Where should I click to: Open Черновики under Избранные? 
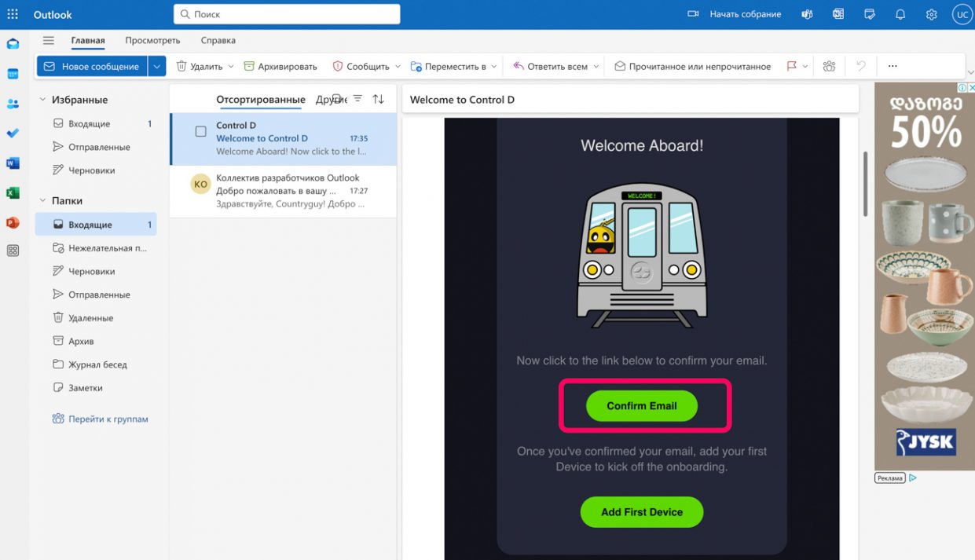point(96,170)
